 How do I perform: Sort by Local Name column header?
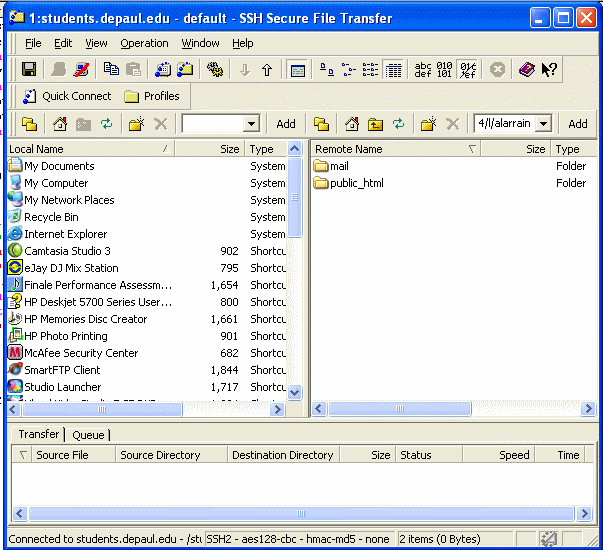tap(91, 149)
